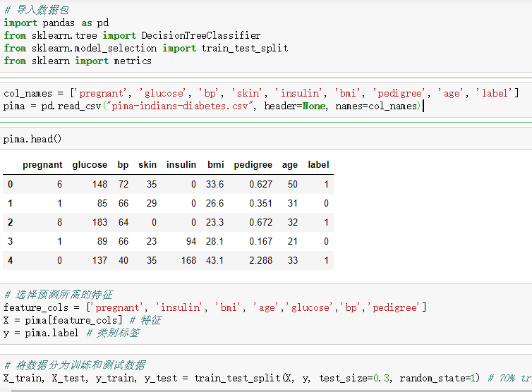The height and width of the screenshot is (392, 532).
Task: Click the 'from sklearn import metrics' line
Action: (78, 61)
